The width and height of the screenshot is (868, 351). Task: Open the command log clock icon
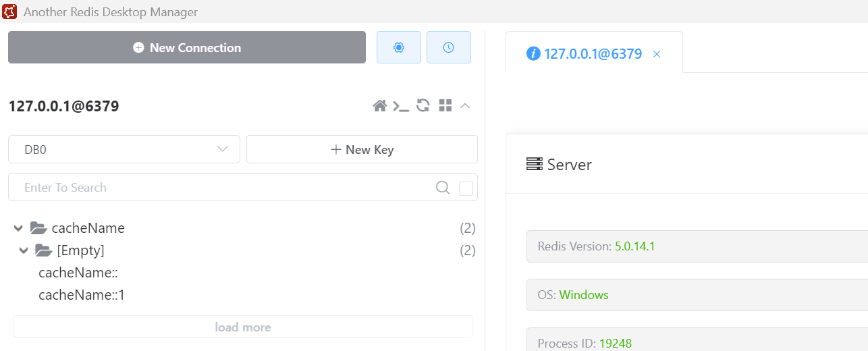pos(449,47)
